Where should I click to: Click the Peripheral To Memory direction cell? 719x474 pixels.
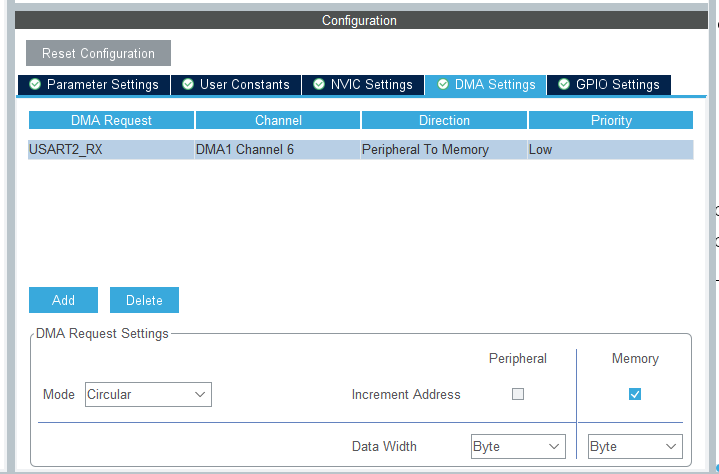444,150
